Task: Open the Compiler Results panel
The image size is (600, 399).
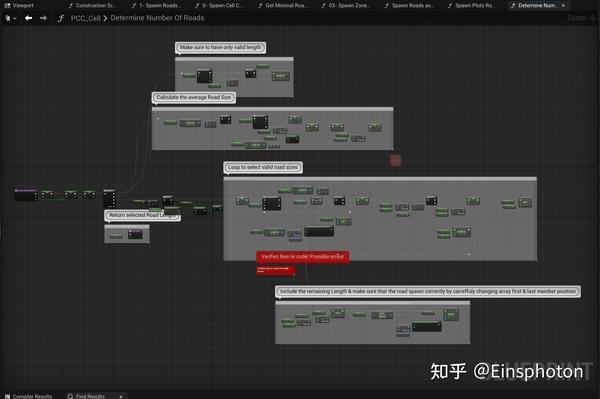Action: click(x=29, y=396)
